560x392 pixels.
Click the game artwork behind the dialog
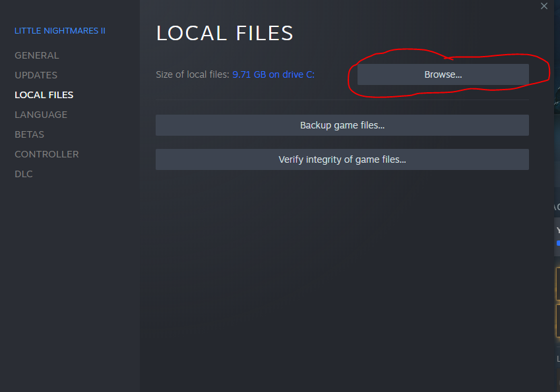click(557, 99)
